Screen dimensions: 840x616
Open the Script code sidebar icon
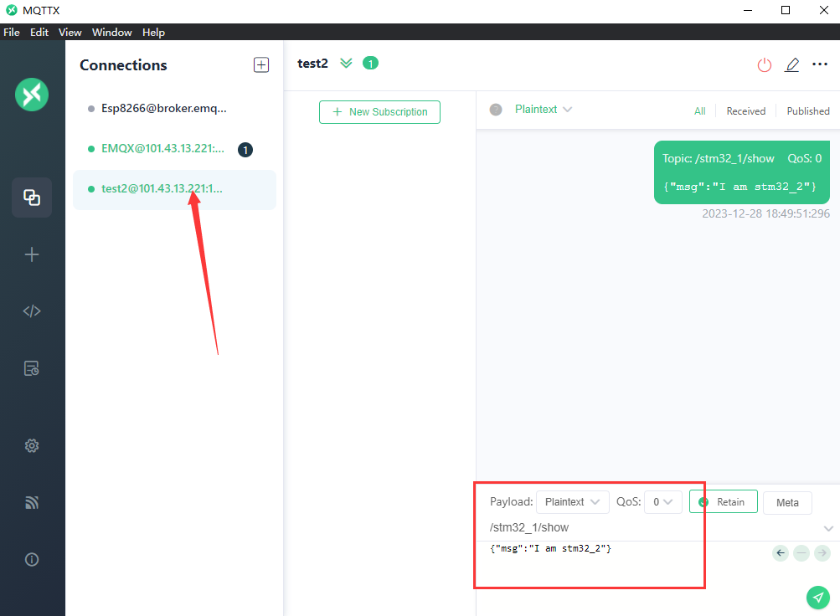(32, 311)
